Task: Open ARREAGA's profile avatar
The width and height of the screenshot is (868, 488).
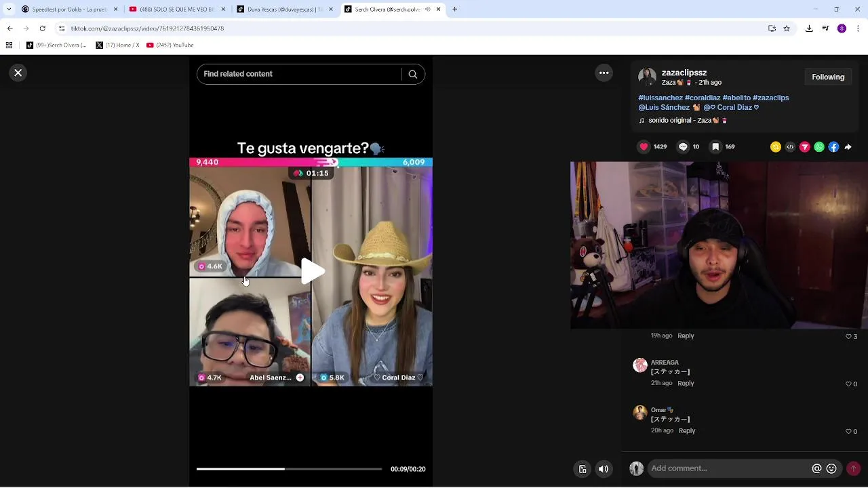Action: tap(639, 365)
